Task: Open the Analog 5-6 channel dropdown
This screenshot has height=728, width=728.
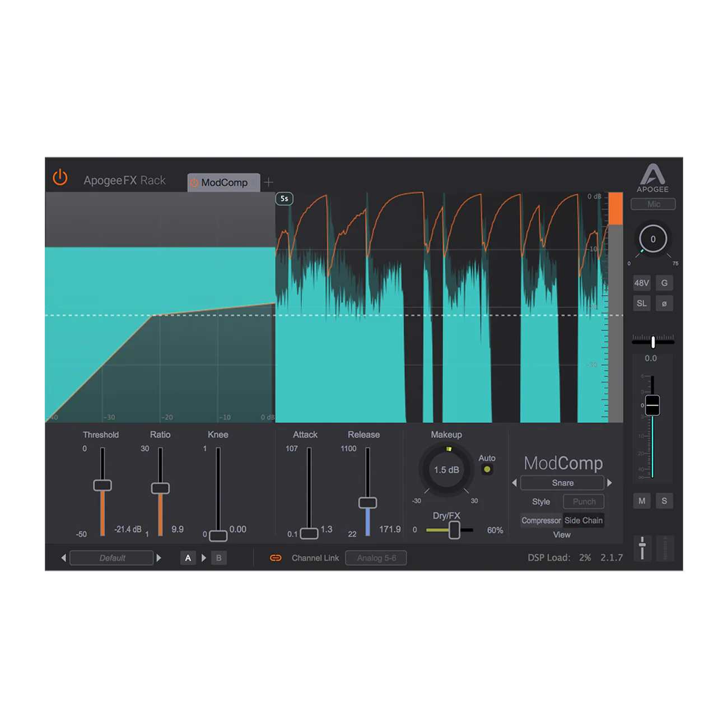Action: pyautogui.click(x=376, y=558)
